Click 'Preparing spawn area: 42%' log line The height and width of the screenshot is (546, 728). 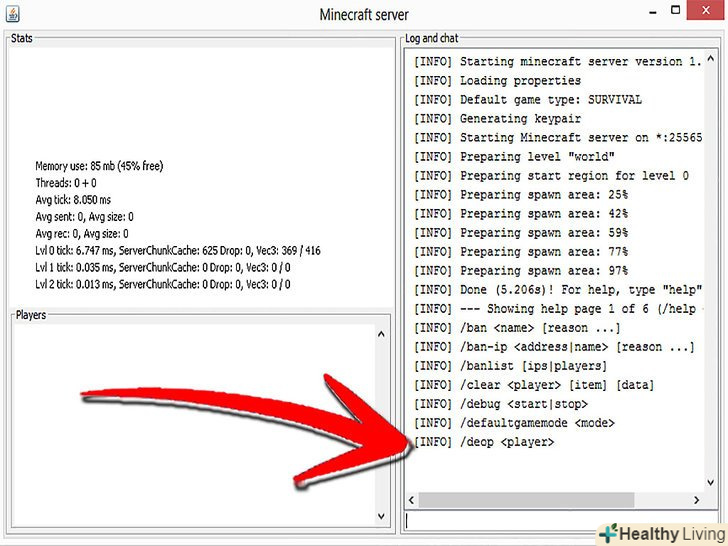pyautogui.click(x=521, y=214)
